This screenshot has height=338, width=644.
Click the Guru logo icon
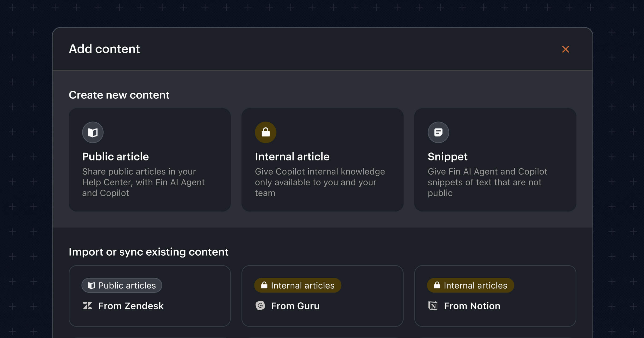pos(260,306)
